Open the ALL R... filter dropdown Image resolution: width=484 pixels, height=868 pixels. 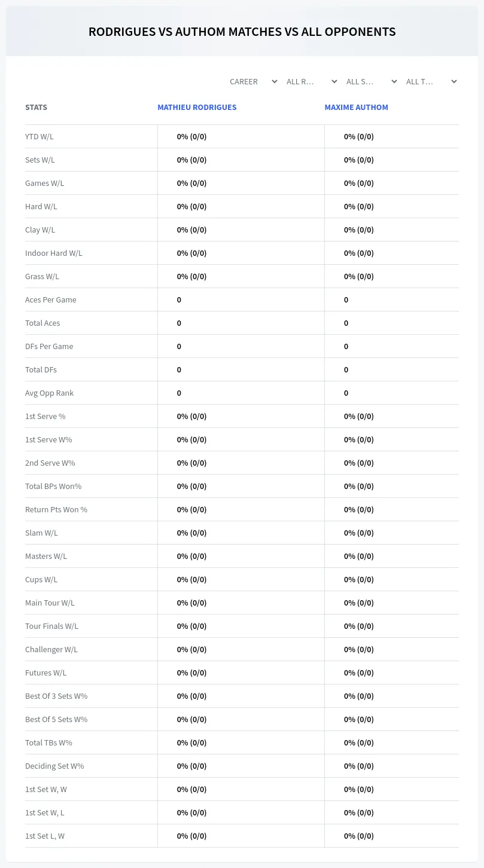pyautogui.click(x=313, y=81)
